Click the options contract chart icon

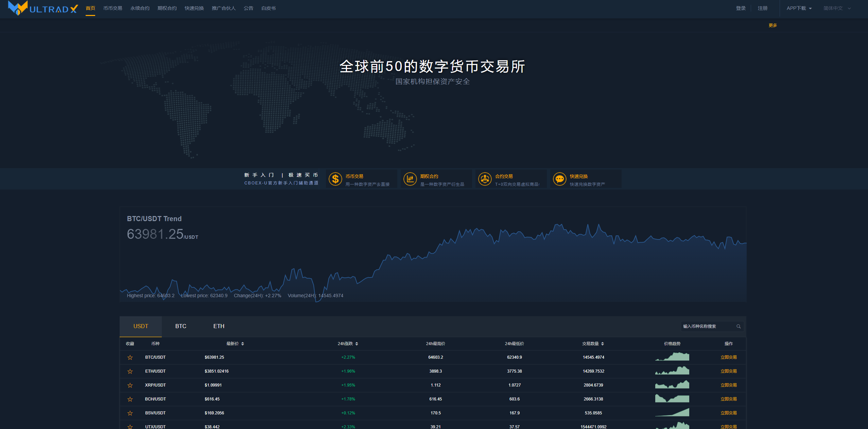pyautogui.click(x=410, y=179)
